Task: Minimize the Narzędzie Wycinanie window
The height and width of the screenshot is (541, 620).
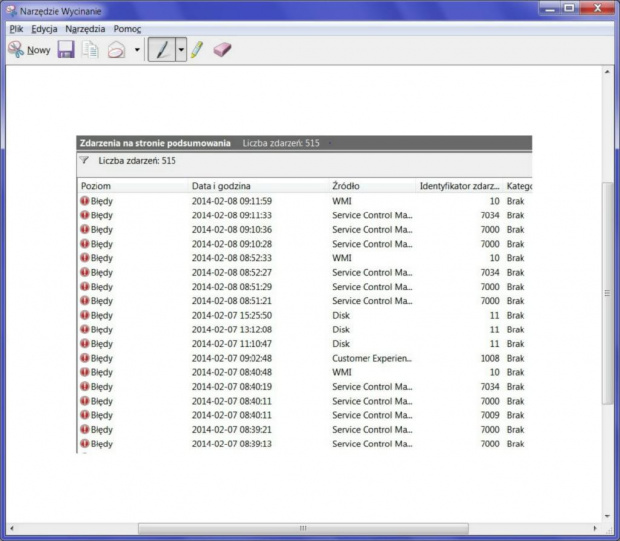Action: (550, 8)
